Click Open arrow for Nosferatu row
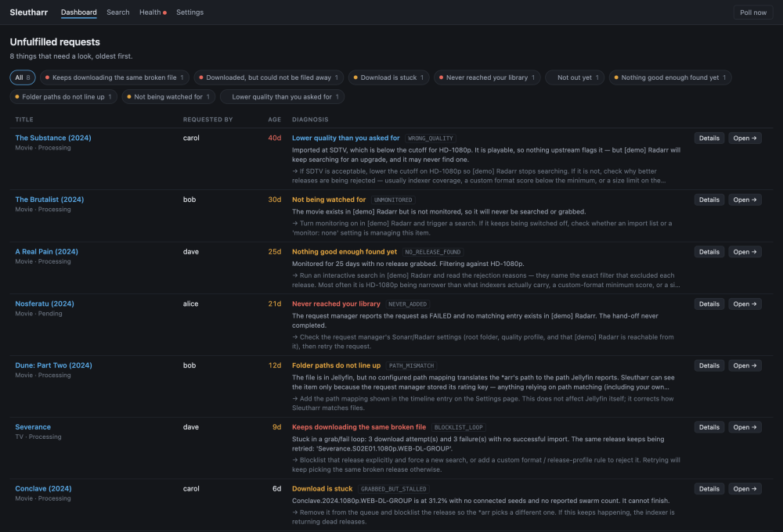 coord(745,304)
